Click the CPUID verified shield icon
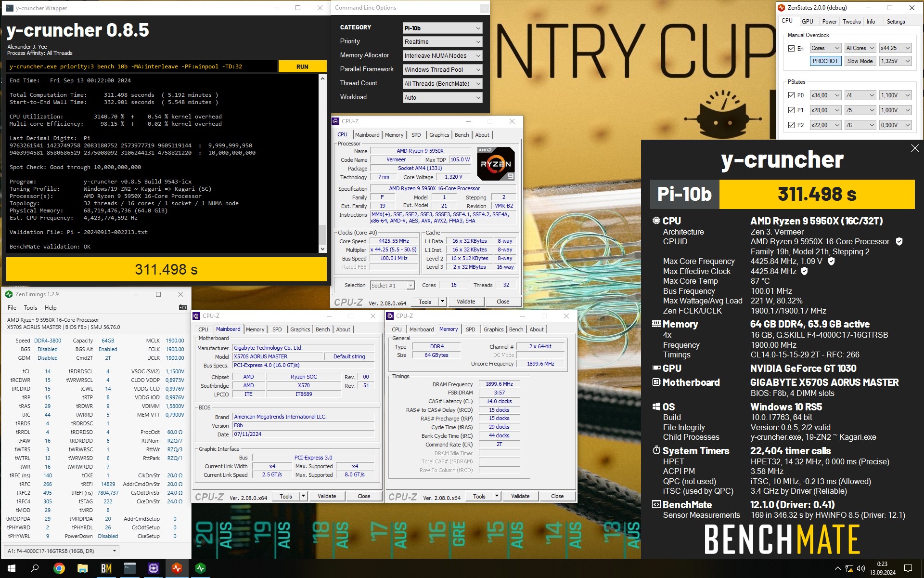The height and width of the screenshot is (578, 924). [899, 242]
